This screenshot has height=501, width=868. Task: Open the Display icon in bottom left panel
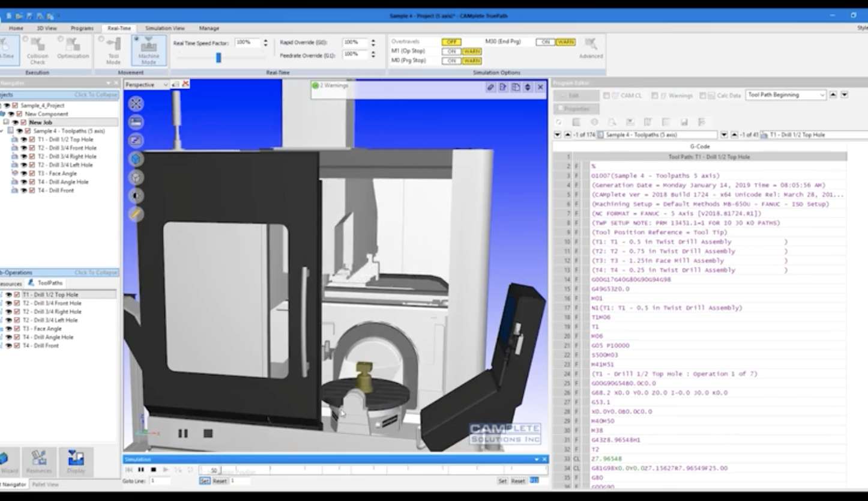[76, 461]
